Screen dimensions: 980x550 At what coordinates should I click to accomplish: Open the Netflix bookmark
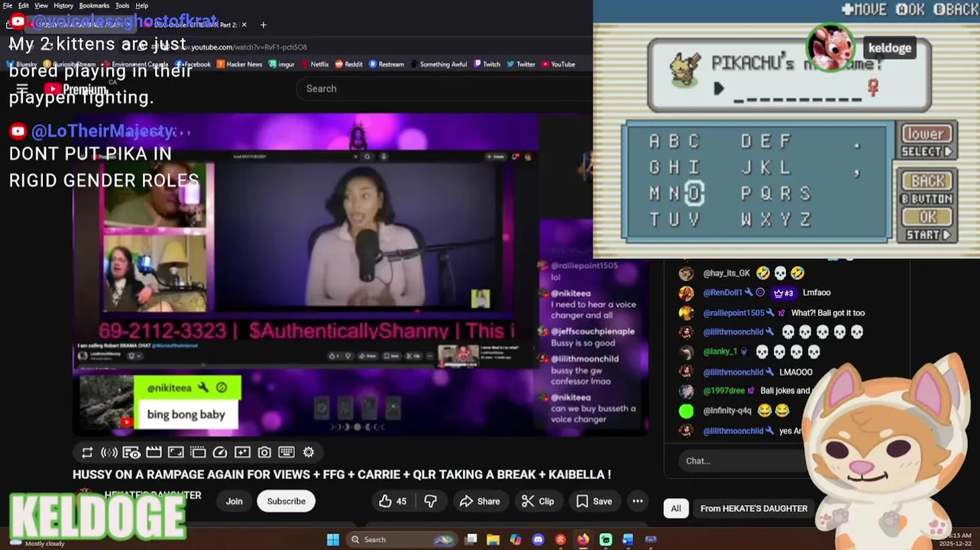[x=315, y=64]
